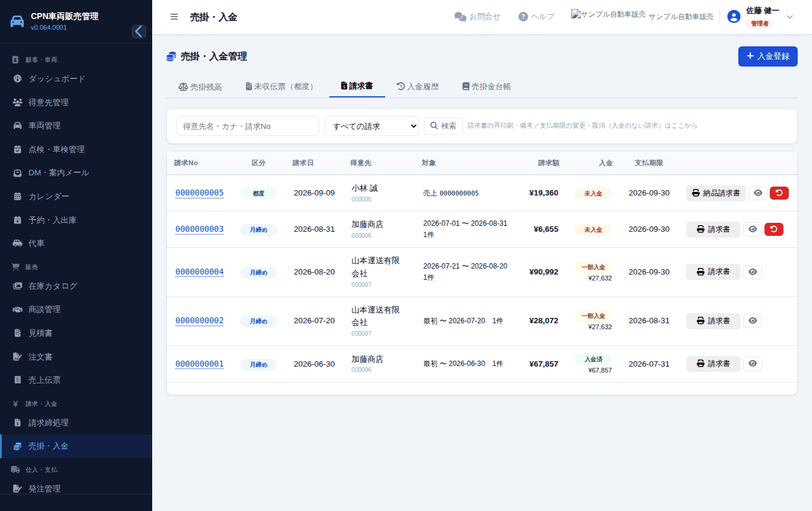
Task: View details of invoice 0000000004 via eye icon
Action: click(753, 272)
